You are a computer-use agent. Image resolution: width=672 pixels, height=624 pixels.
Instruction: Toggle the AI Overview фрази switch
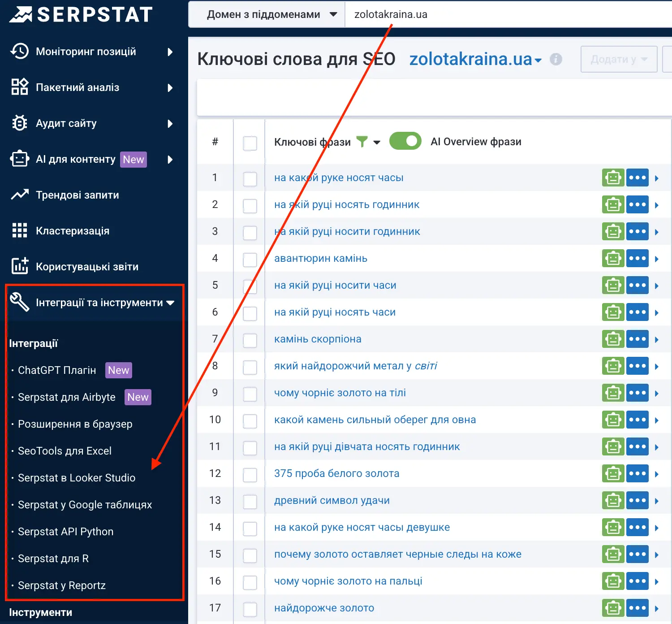coord(405,141)
